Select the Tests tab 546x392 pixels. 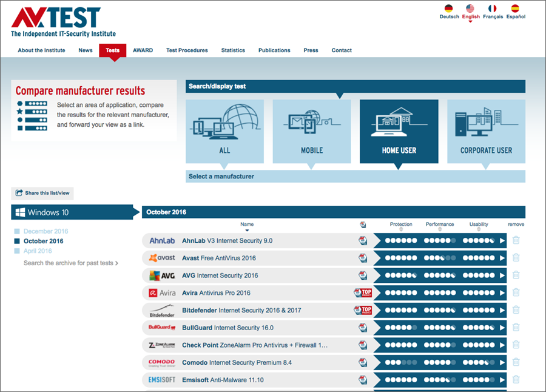tap(112, 50)
